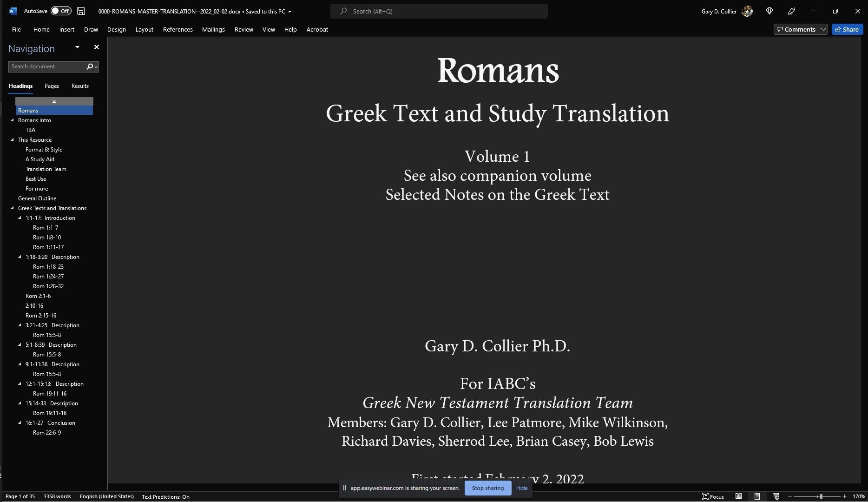This screenshot has height=502, width=868.
Task: Go to the General Outline heading
Action: tap(37, 198)
